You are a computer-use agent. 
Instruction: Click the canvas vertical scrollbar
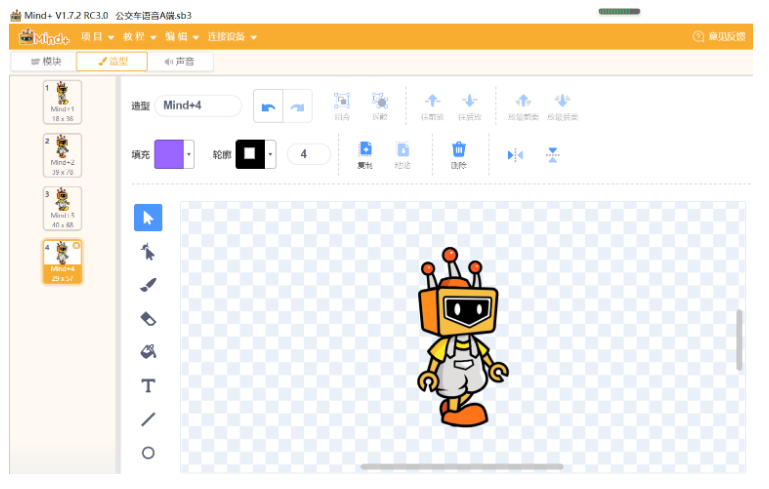pyautogui.click(x=739, y=340)
